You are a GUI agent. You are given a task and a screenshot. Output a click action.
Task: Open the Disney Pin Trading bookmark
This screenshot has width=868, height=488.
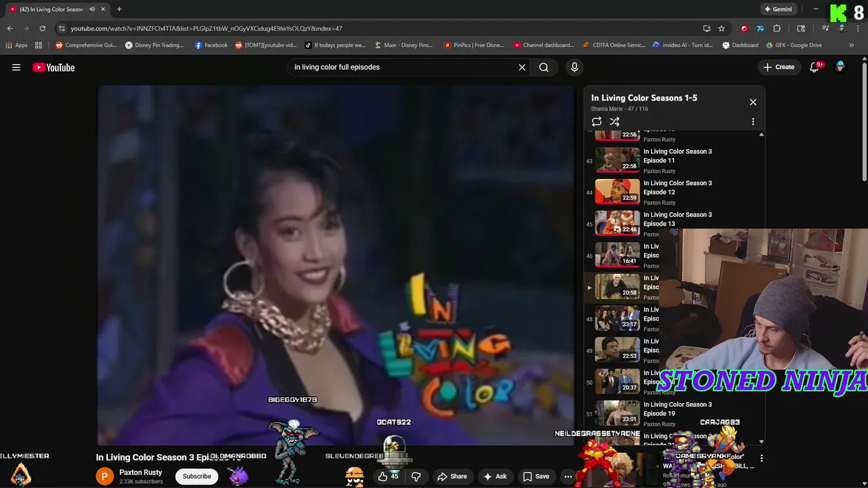[155, 45]
